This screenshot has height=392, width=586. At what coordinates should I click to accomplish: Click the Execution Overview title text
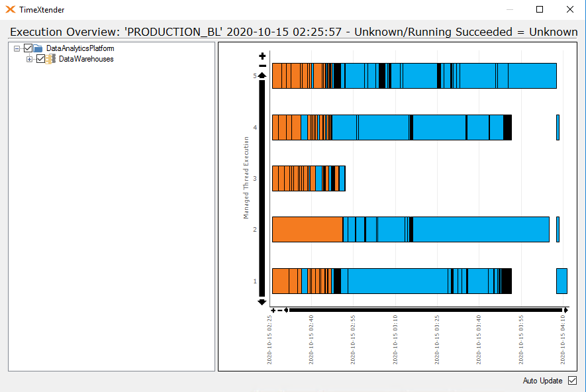pyautogui.click(x=294, y=32)
